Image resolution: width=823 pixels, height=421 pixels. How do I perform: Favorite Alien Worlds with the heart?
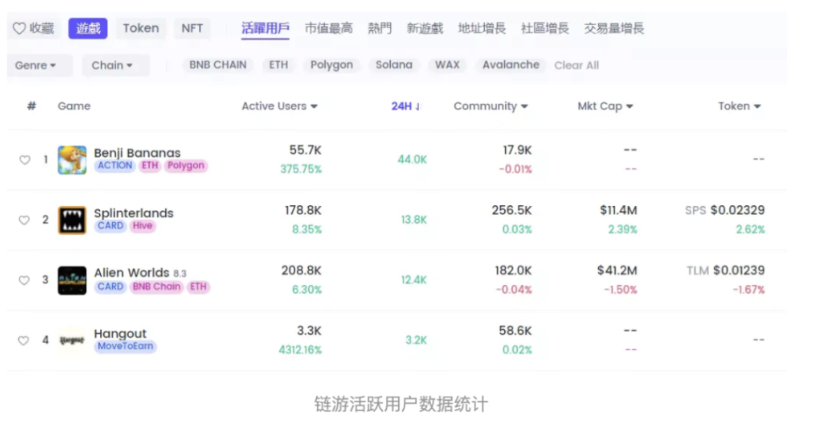[25, 280]
